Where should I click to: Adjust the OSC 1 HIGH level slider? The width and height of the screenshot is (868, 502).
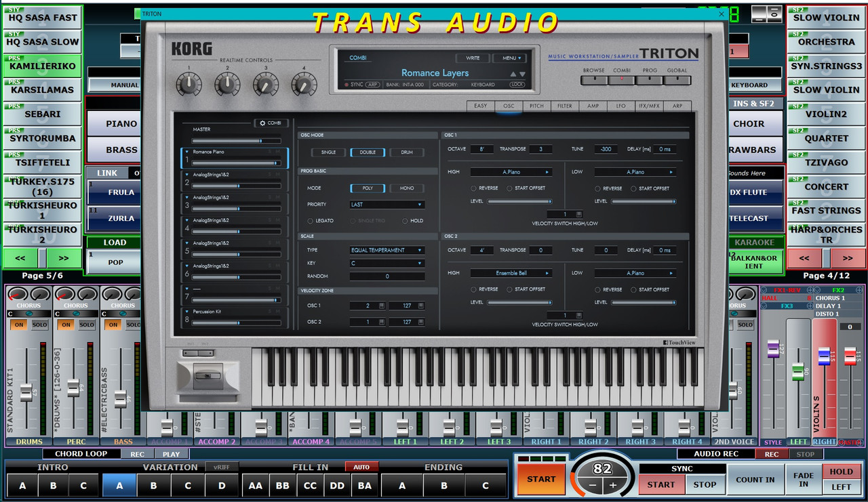coord(519,201)
